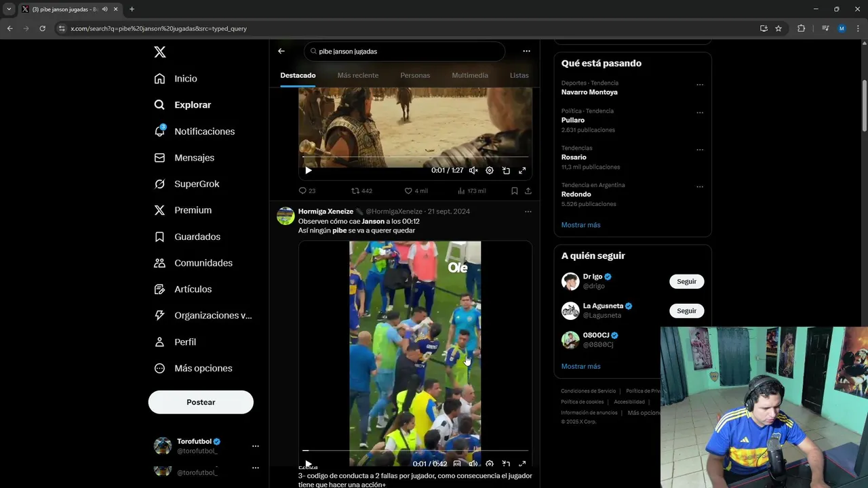The width and height of the screenshot is (868, 488).
Task: Click Mostrar más under A quién seguir
Action: (x=580, y=366)
